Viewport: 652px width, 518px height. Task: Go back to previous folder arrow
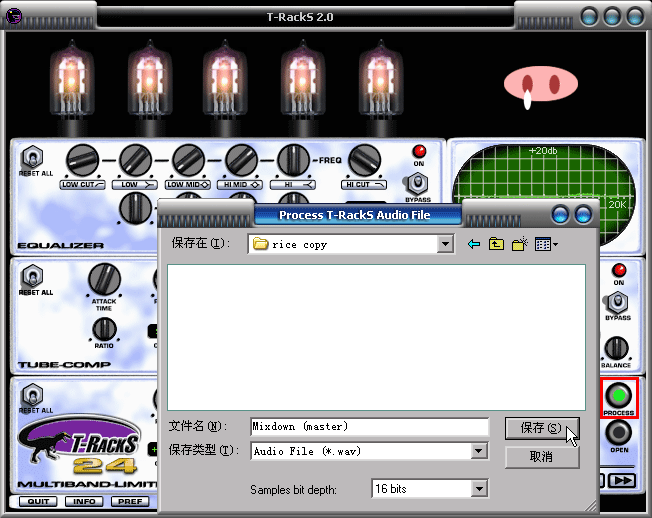[x=474, y=244]
